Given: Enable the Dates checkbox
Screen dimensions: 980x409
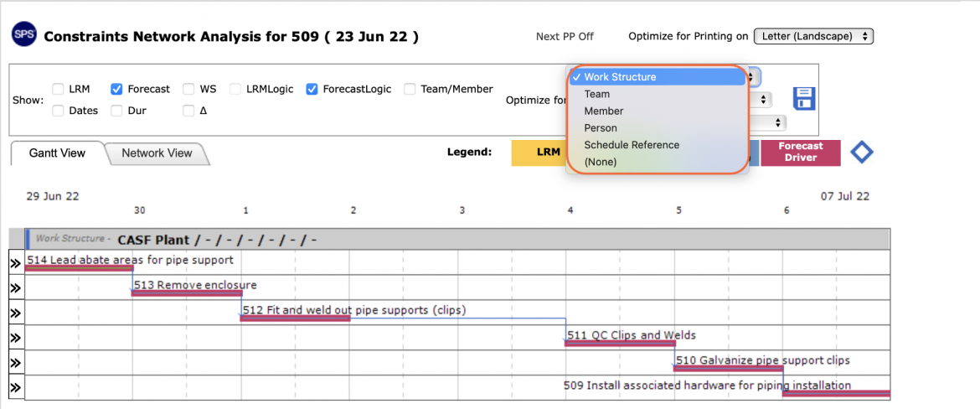Looking at the screenshot, I should (x=58, y=111).
